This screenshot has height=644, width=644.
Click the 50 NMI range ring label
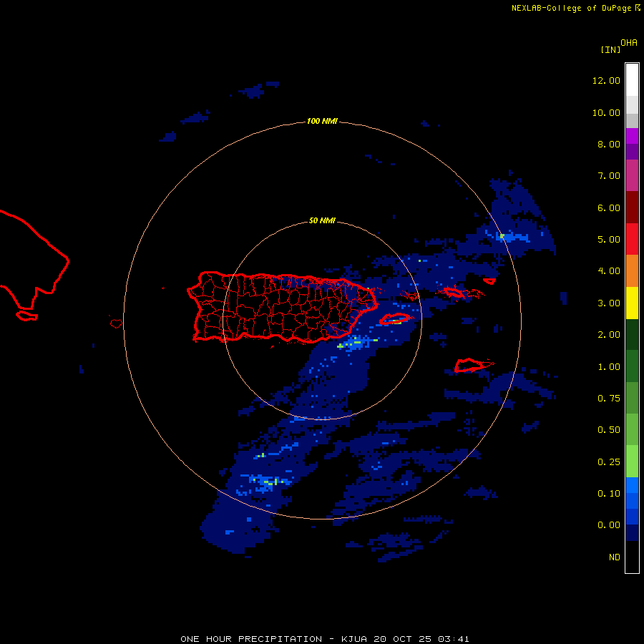(x=322, y=220)
